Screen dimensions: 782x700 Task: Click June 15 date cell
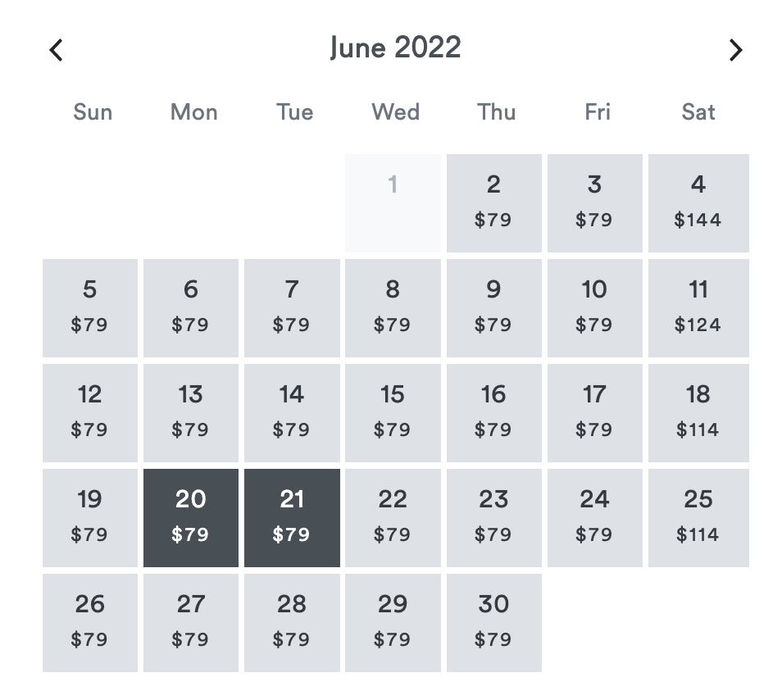pos(393,413)
